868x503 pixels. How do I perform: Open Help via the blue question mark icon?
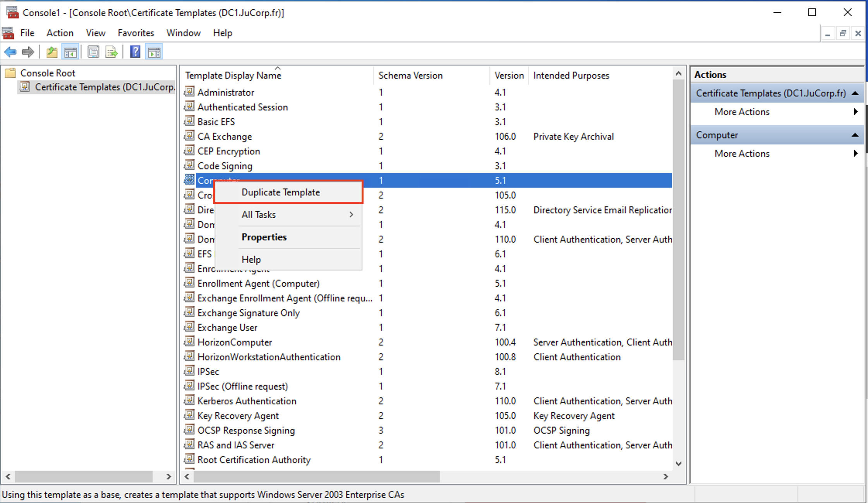[135, 52]
